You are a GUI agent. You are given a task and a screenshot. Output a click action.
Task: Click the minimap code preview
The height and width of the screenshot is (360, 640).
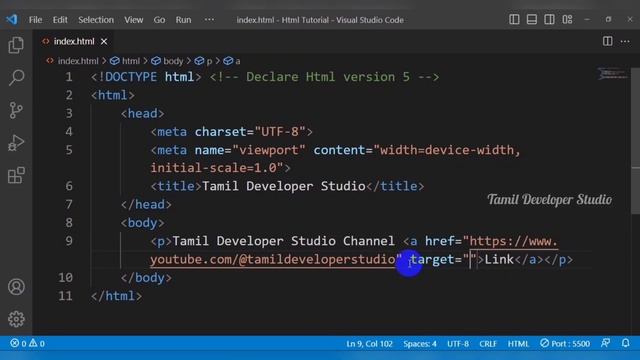[x=612, y=74]
